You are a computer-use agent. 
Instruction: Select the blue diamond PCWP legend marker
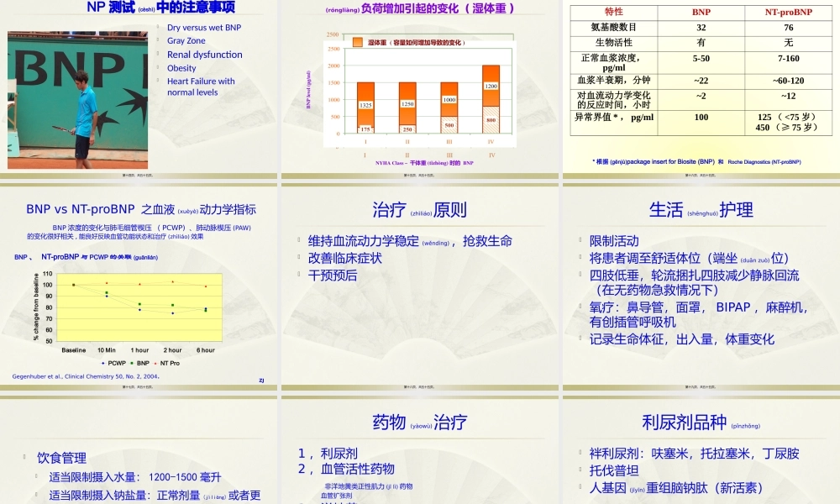pyautogui.click(x=103, y=363)
